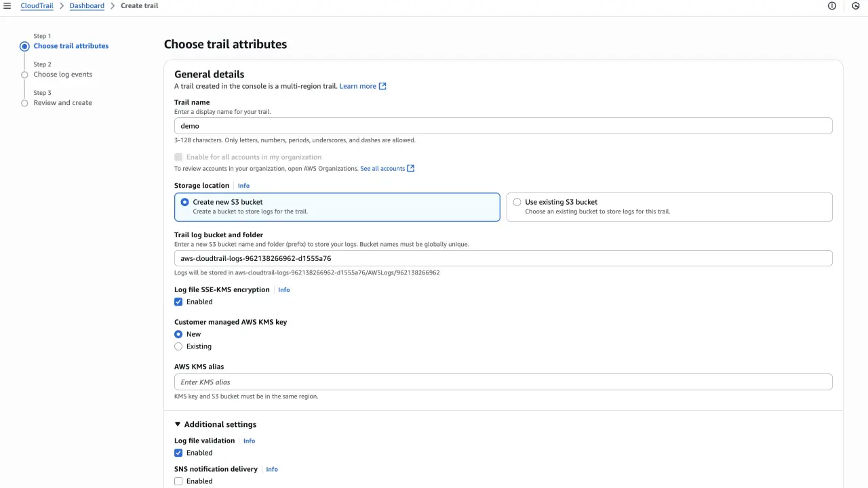The height and width of the screenshot is (488, 868).
Task: Open the hamburger navigation menu
Action: pyautogui.click(x=7, y=6)
